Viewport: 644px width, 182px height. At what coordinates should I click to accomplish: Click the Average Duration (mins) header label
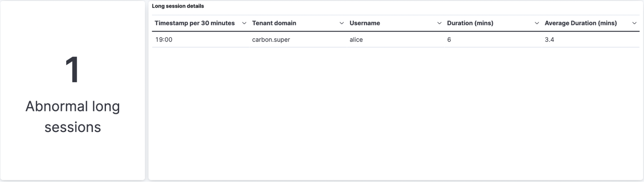(581, 23)
